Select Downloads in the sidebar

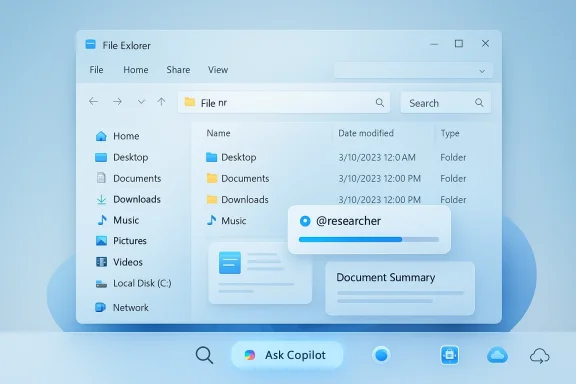pos(128,199)
